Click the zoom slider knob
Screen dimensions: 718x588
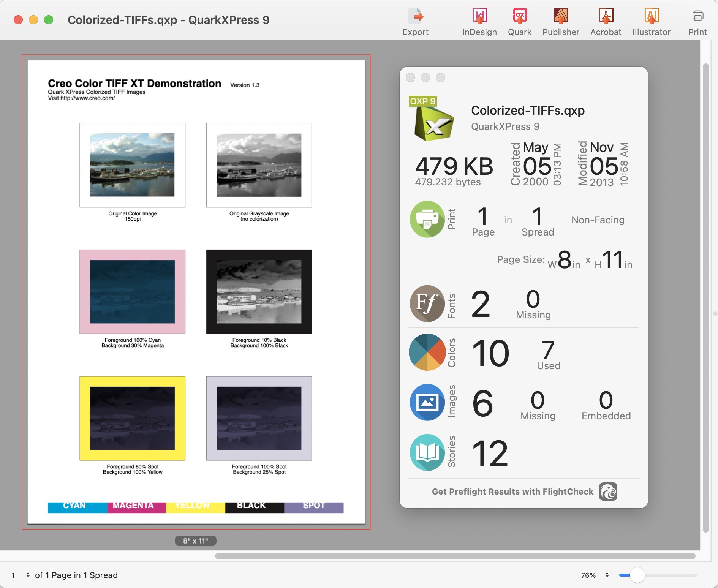pyautogui.click(x=637, y=575)
